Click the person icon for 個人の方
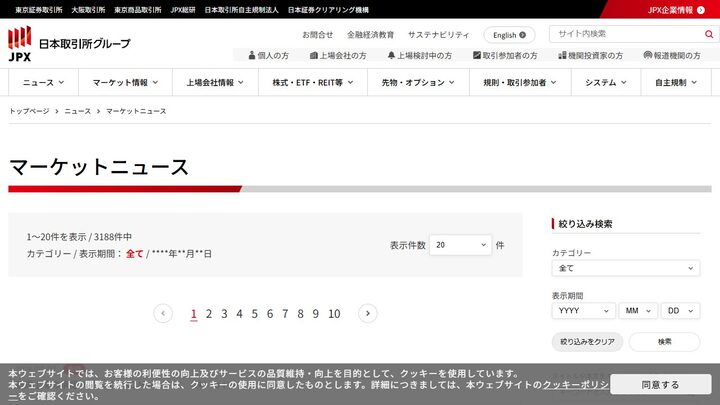This screenshot has width=720, height=405. (252, 55)
